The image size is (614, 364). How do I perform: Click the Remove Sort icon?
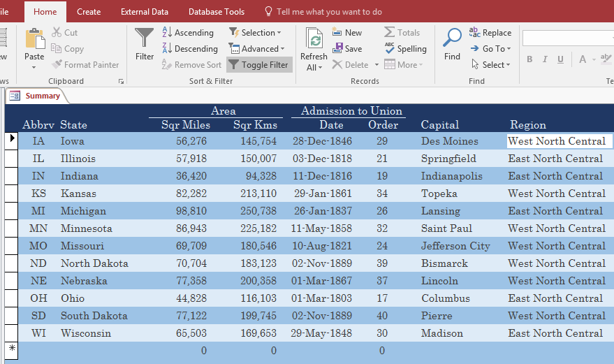click(167, 64)
